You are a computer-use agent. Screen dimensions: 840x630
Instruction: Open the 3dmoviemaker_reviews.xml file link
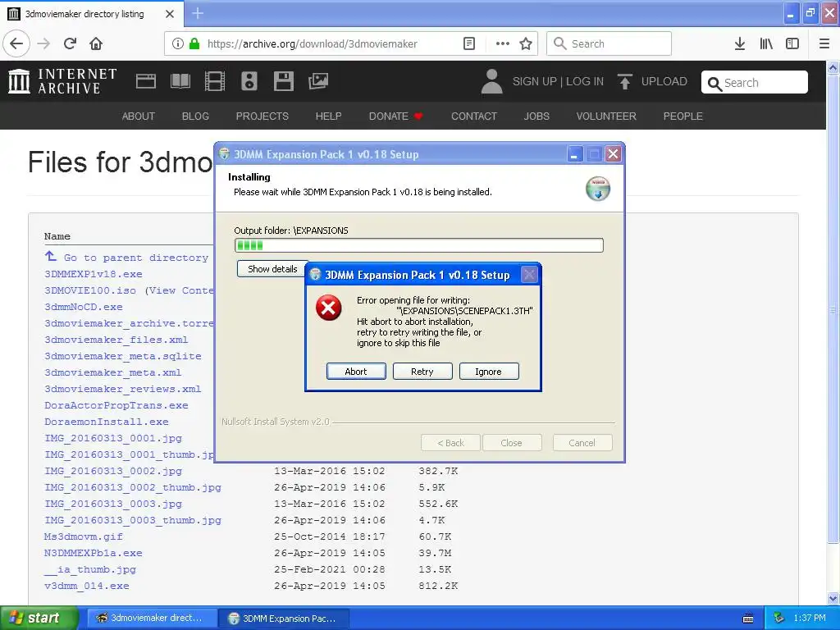(123, 389)
